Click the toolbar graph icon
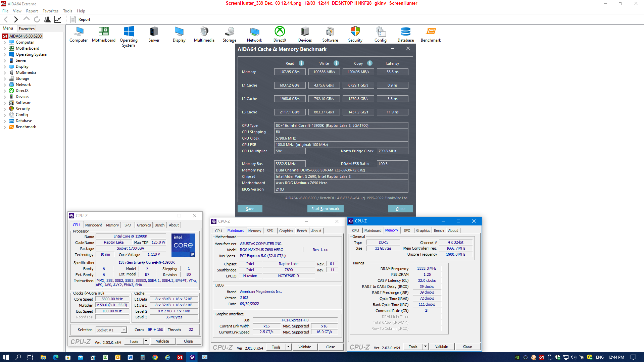Screen dimensions: 644x362 (58, 19)
